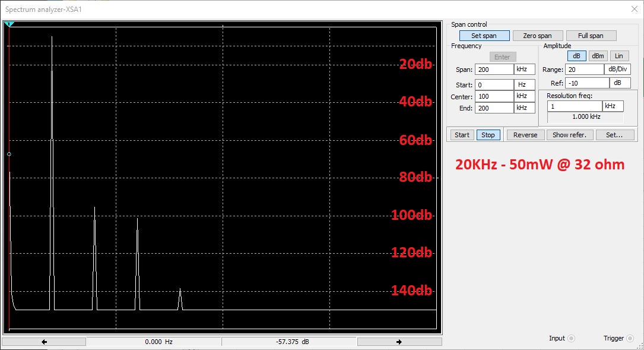Click the Start frequency field
The height and width of the screenshot is (350, 644).
coord(494,85)
